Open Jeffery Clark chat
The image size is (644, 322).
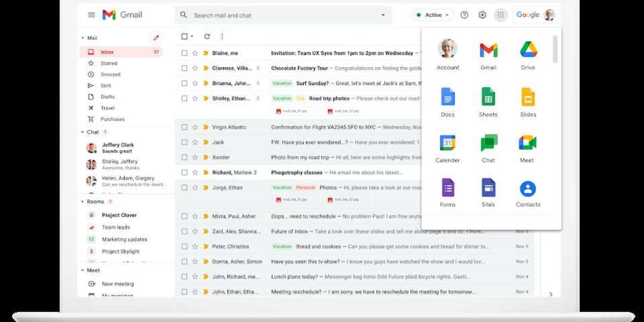[x=126, y=148]
